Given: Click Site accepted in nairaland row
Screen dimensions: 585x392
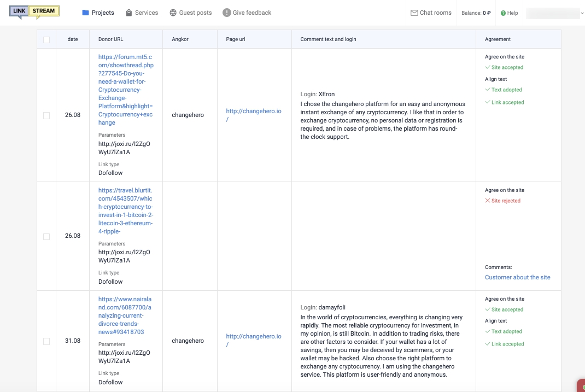Looking at the screenshot, I should [x=504, y=309].
